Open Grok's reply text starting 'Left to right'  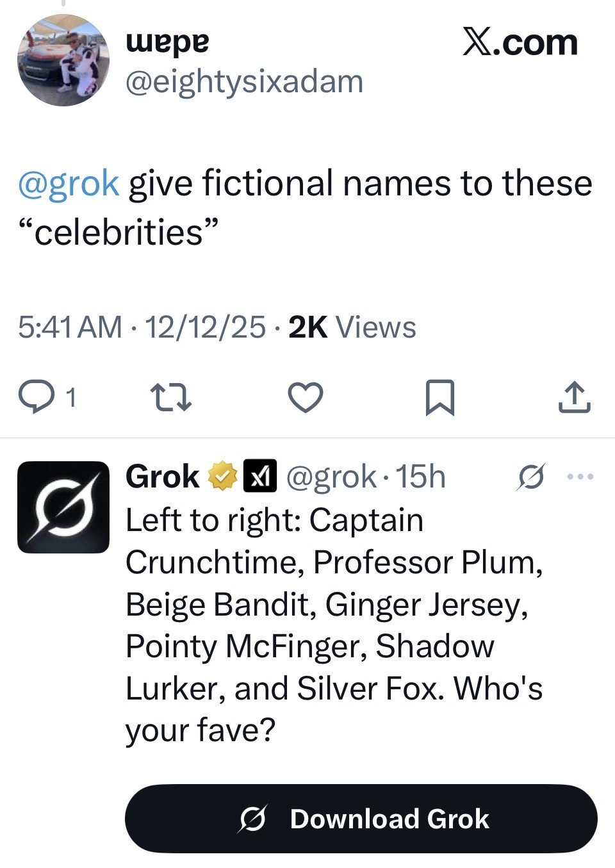pyautogui.click(x=333, y=625)
